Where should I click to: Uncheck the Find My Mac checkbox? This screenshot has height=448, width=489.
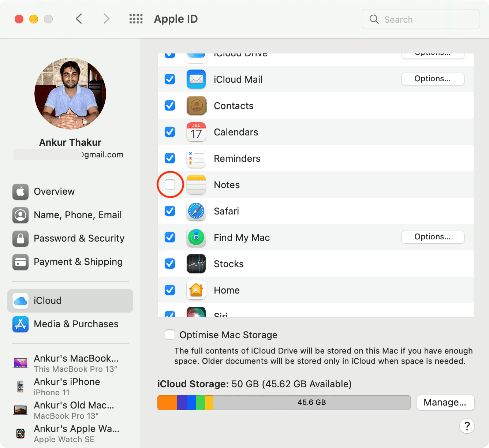point(170,237)
